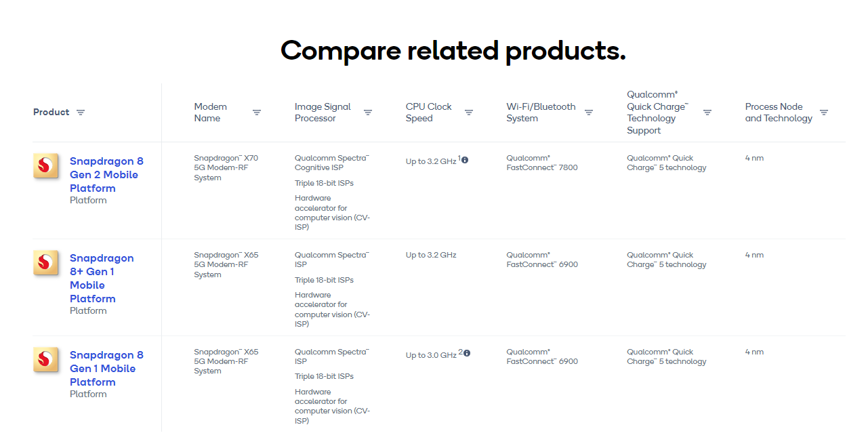
Task: Click the Modem Name column header text
Action: pyautogui.click(x=211, y=113)
